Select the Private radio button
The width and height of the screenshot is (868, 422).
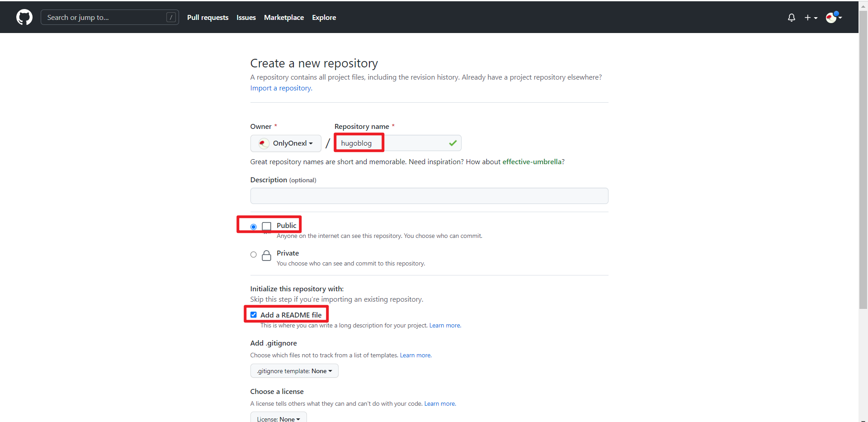[x=254, y=255]
